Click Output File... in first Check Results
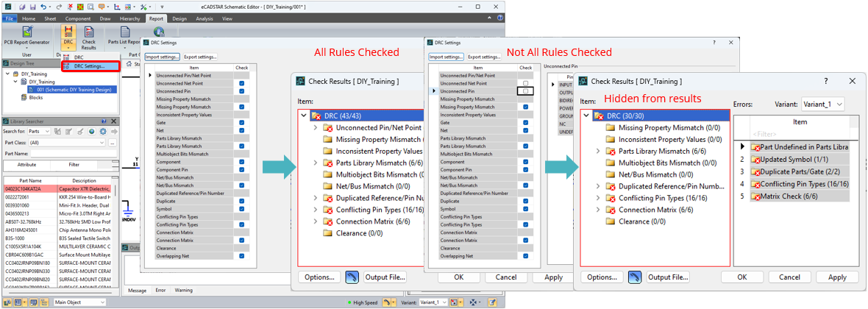The height and width of the screenshot is (309, 868). [x=385, y=277]
